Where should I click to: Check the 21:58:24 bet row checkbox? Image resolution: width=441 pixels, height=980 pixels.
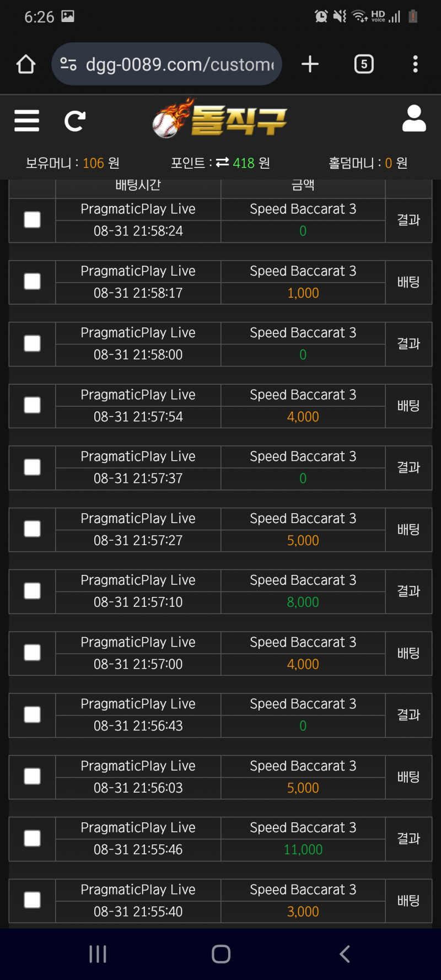[x=32, y=220]
